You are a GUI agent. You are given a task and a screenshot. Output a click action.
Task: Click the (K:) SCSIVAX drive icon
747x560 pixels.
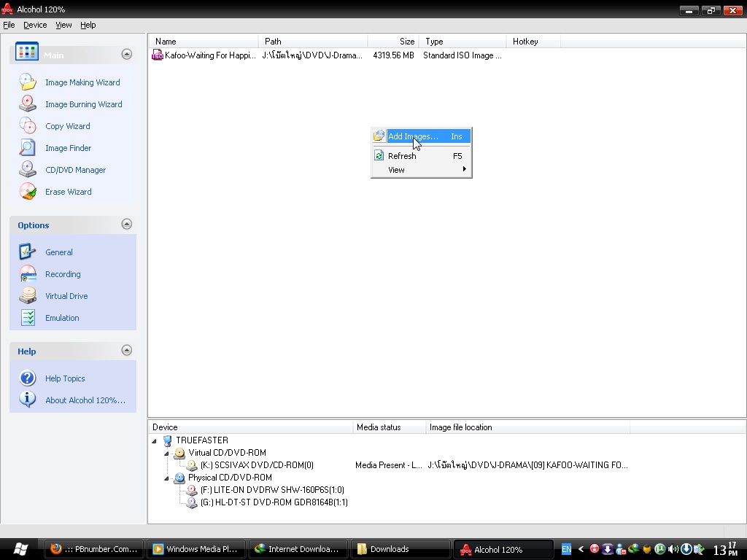(x=192, y=465)
